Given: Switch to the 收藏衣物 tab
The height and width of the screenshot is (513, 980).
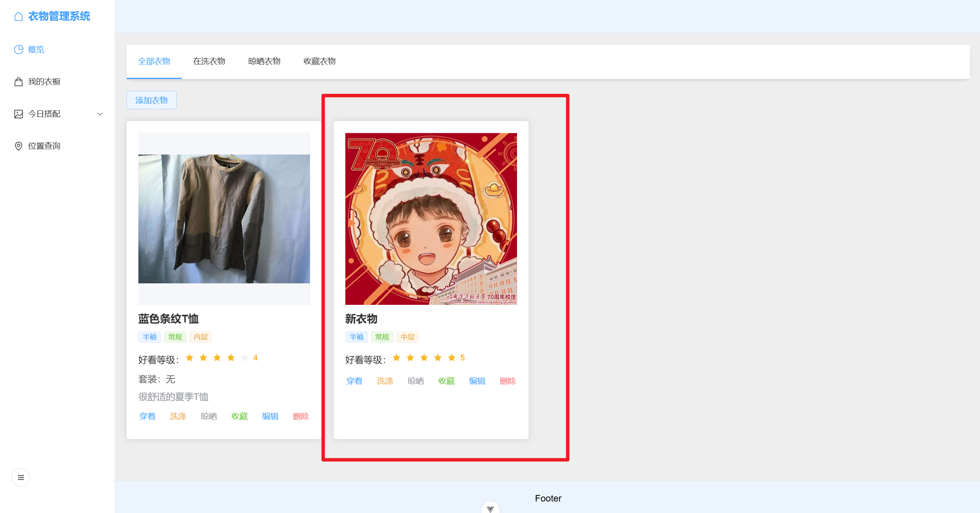Looking at the screenshot, I should click(320, 61).
